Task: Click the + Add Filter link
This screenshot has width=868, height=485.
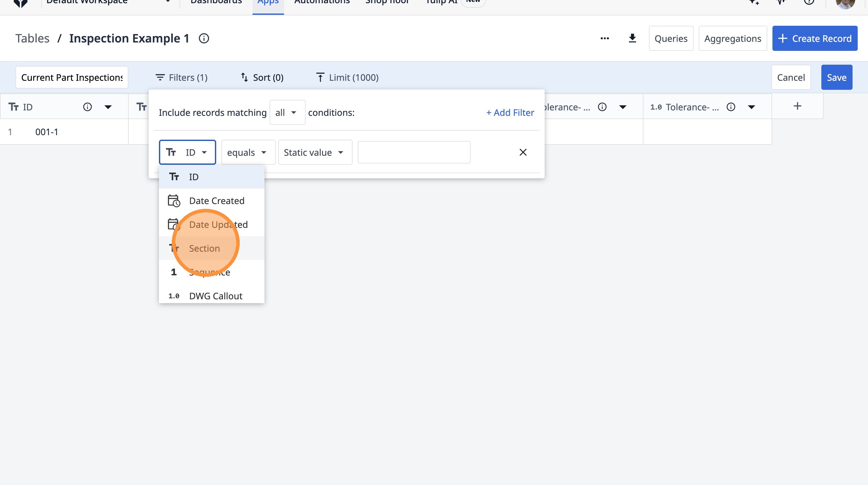Action: pos(510,113)
